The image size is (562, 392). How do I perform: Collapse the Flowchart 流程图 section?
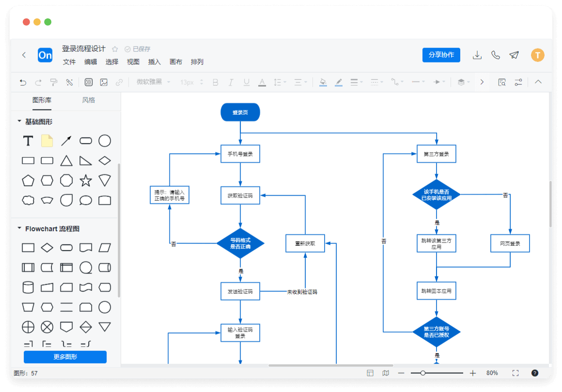pos(19,228)
